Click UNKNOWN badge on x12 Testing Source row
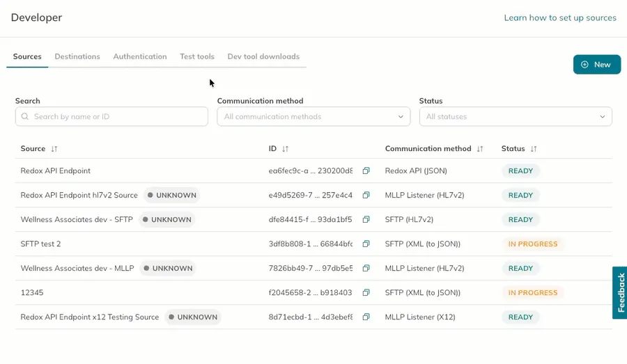This screenshot has height=364, width=627. pyautogui.click(x=193, y=317)
